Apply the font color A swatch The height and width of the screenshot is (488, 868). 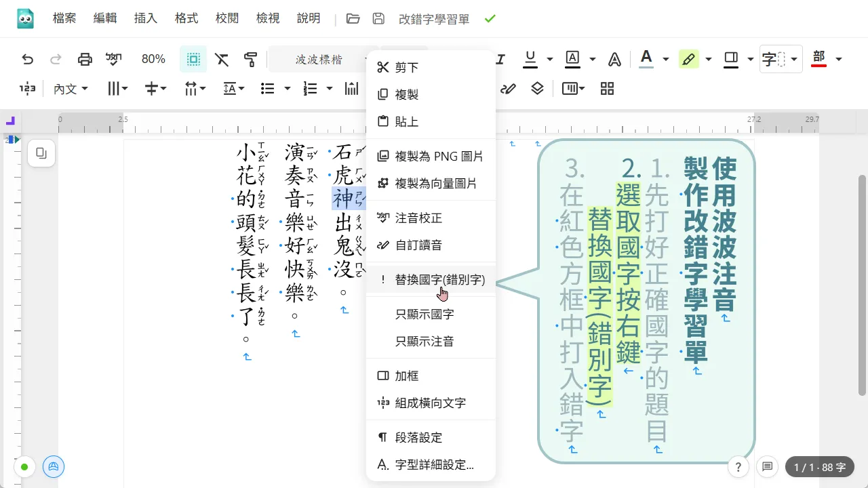click(647, 59)
